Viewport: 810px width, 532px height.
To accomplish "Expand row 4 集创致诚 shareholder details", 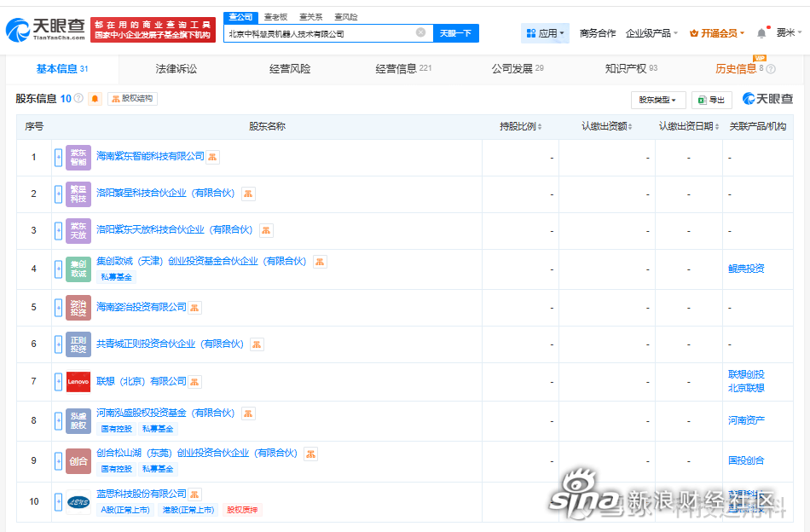I will pyautogui.click(x=58, y=269).
